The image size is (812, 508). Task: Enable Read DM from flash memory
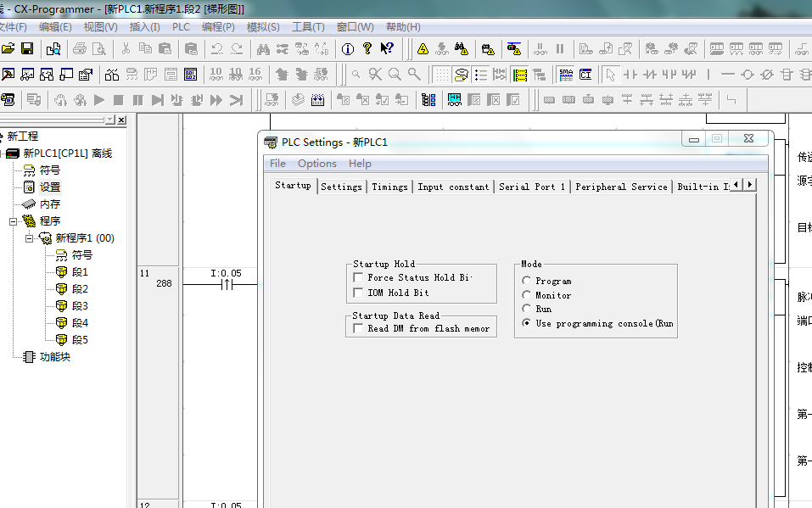pos(358,328)
